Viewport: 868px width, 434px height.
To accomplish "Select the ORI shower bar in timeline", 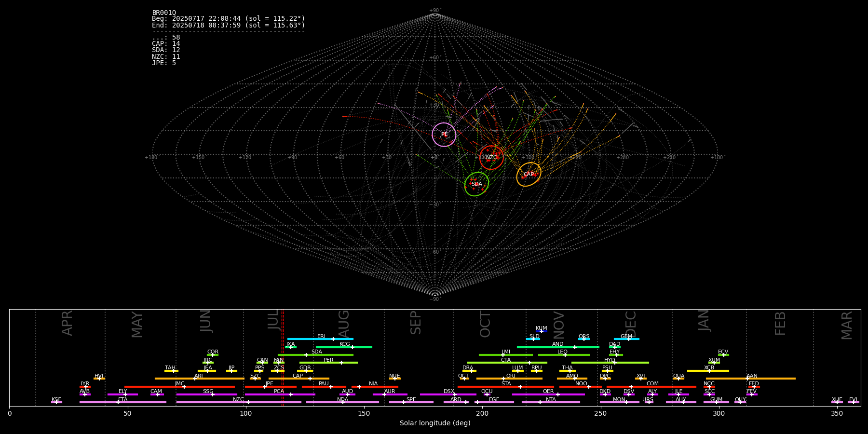I will [509, 379].
